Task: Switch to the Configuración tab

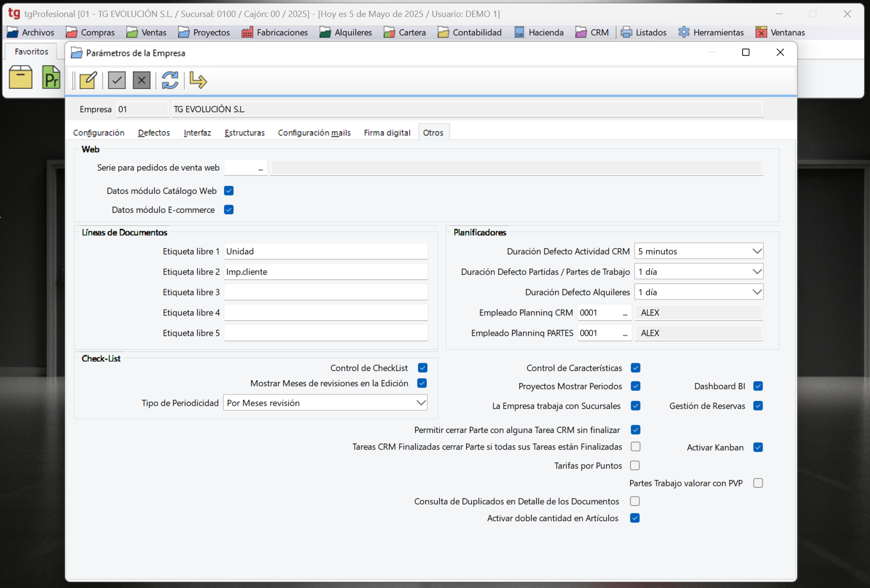Action: (x=99, y=133)
